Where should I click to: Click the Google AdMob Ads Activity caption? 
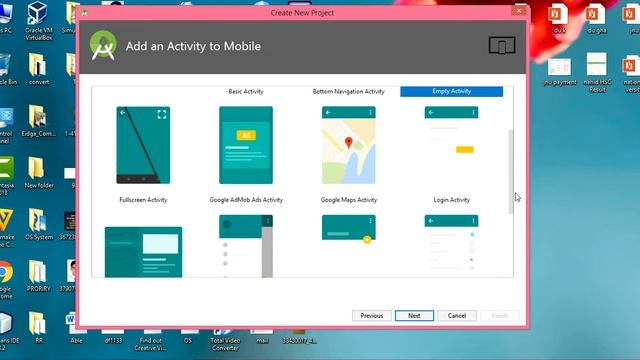246,200
